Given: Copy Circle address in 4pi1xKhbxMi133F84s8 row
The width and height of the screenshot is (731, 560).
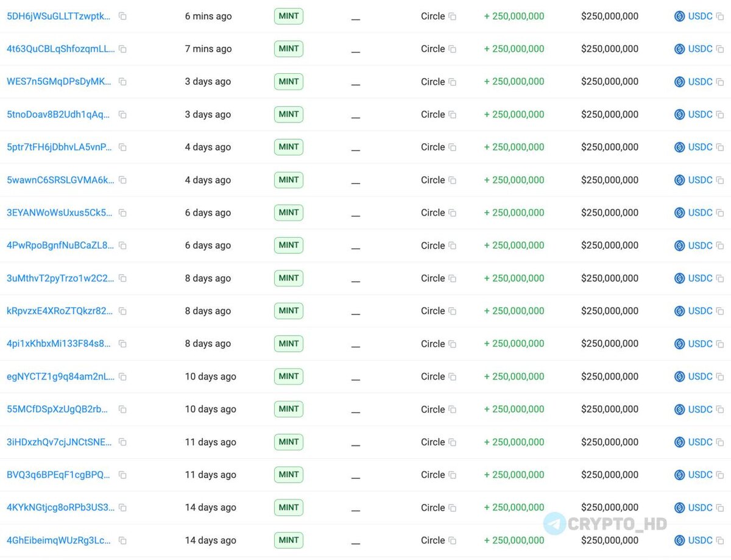Looking at the screenshot, I should [452, 344].
